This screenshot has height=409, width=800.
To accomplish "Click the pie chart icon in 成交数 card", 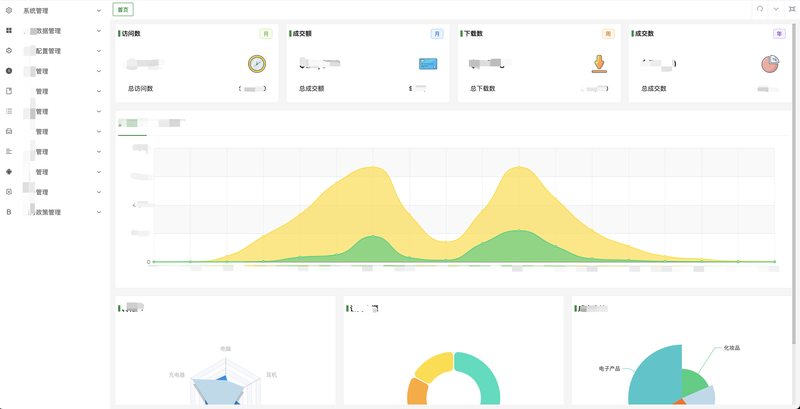I will pos(770,64).
